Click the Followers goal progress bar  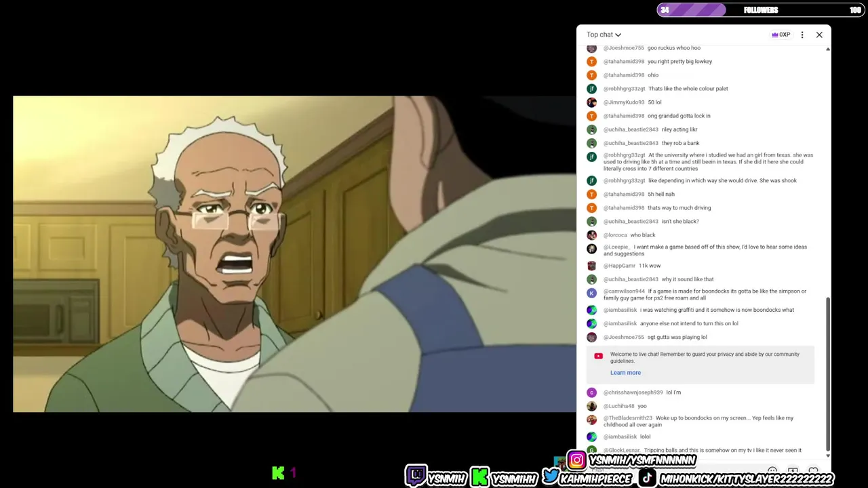pyautogui.click(x=760, y=9)
